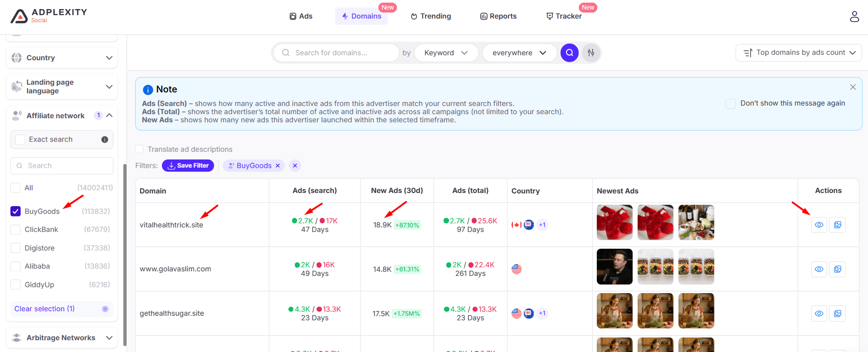
Task: Check Don't show this message again
Action: pos(731,103)
